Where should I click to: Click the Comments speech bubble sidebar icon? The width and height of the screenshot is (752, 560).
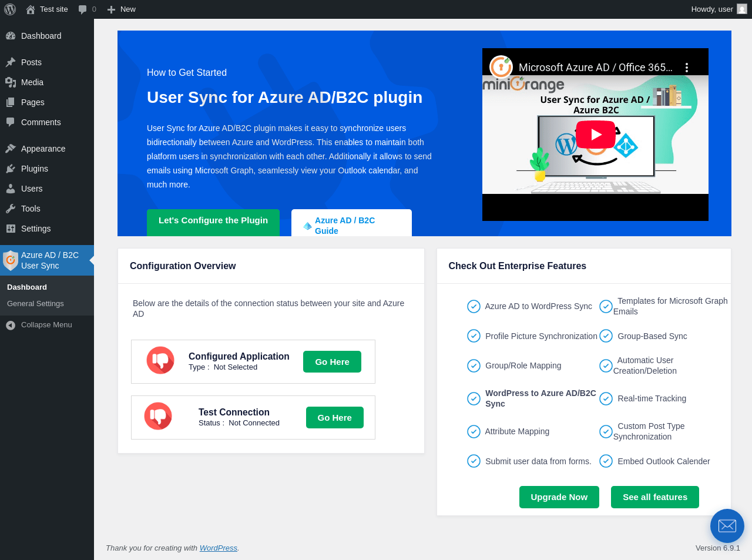(x=11, y=122)
